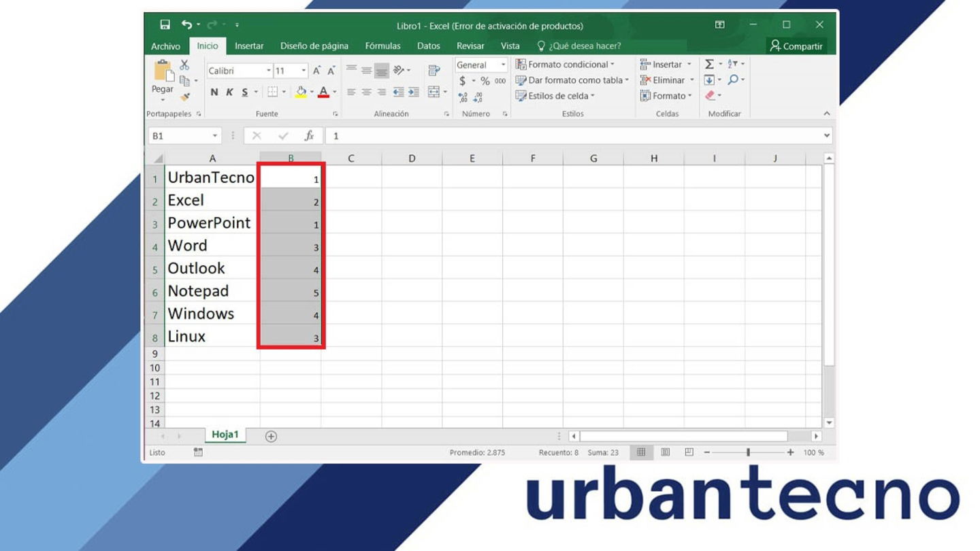Viewport: 980px width, 551px height.
Task: Collapse the ribbon using the up chevron
Action: pyautogui.click(x=827, y=114)
